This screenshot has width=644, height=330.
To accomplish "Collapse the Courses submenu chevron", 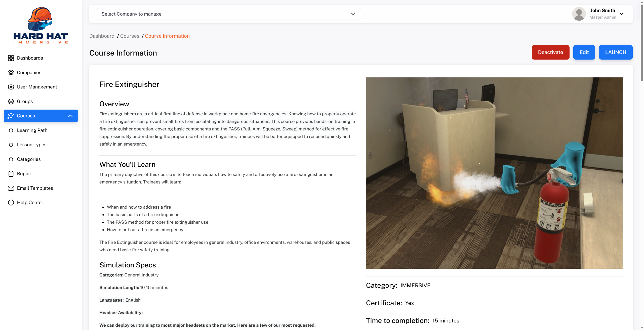I will (70, 116).
